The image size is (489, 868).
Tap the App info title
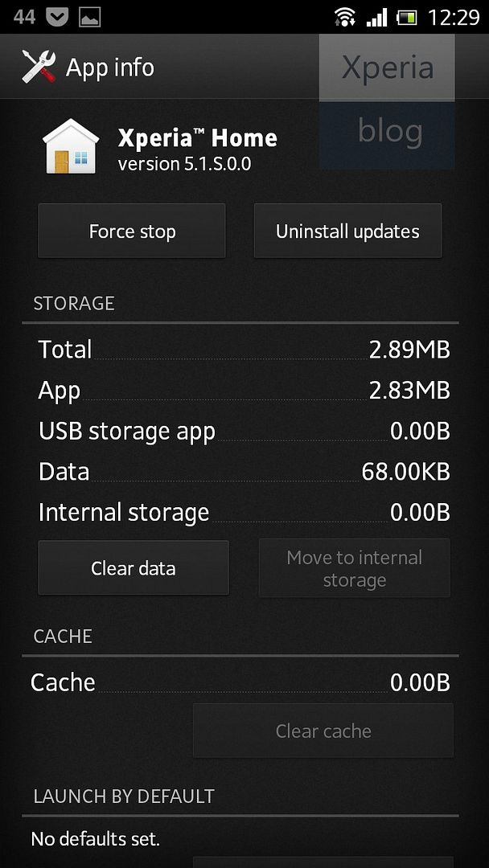(110, 68)
